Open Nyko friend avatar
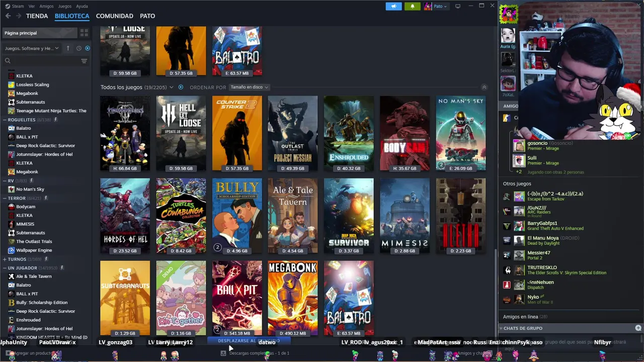The width and height of the screenshot is (644, 362). pyautogui.click(x=519, y=300)
